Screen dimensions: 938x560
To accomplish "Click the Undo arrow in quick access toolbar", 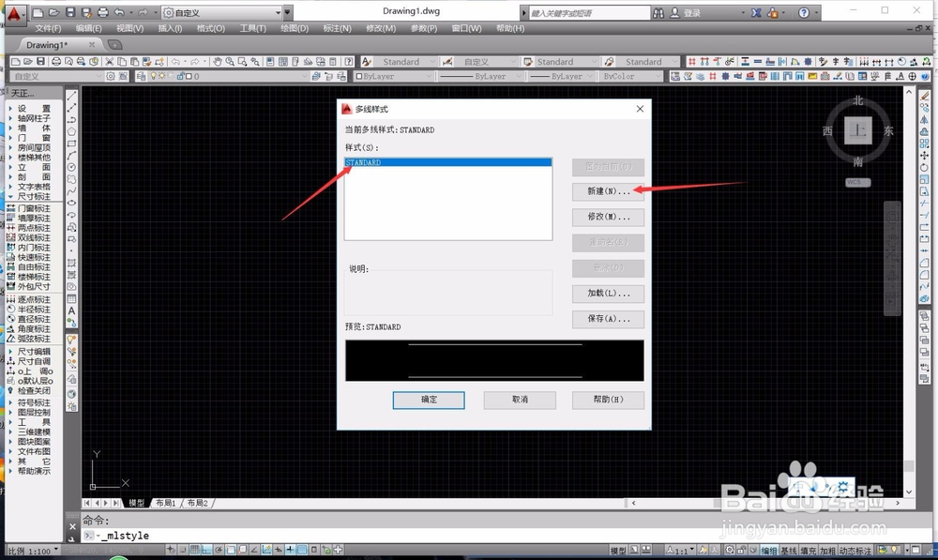I will [x=119, y=12].
